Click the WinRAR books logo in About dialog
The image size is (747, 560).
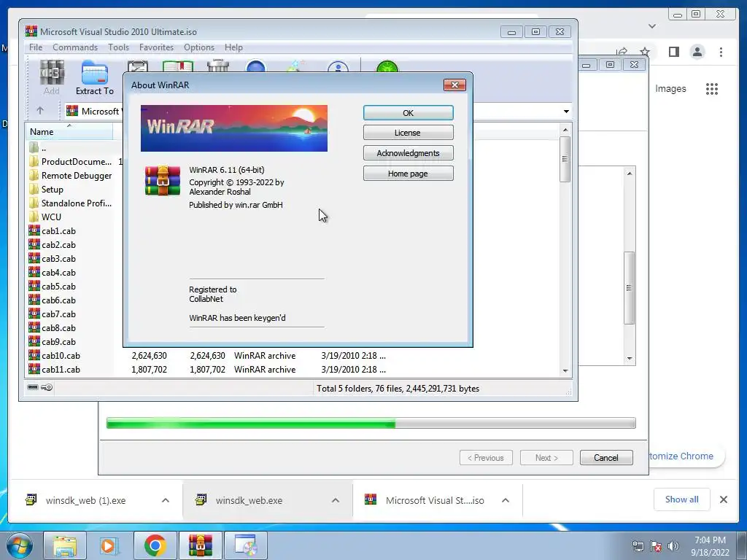(x=163, y=181)
